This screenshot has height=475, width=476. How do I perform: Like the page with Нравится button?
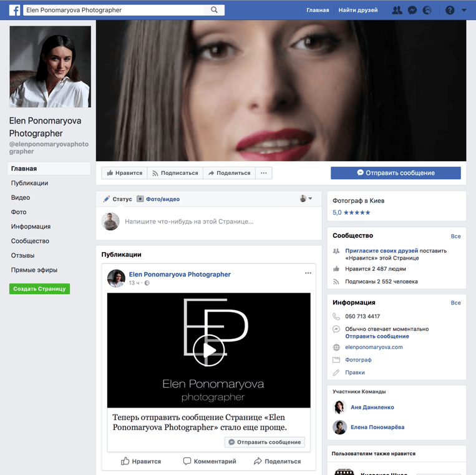(125, 173)
